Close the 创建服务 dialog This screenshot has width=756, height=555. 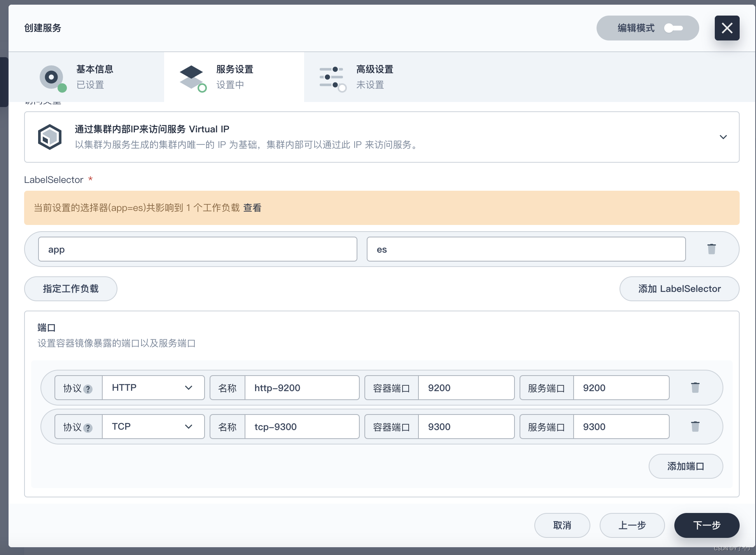[x=727, y=28]
